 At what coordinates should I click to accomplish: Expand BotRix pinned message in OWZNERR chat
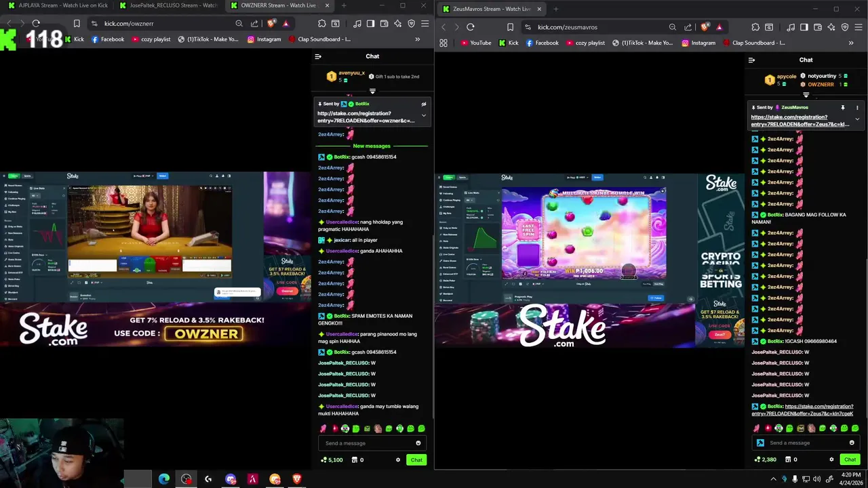[x=424, y=115]
